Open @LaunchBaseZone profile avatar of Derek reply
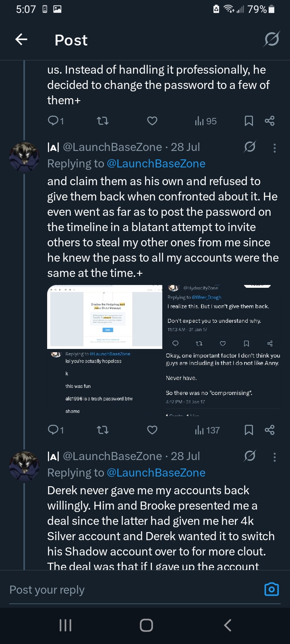Screen dimensions: 290x644 pyautogui.click(x=25, y=466)
